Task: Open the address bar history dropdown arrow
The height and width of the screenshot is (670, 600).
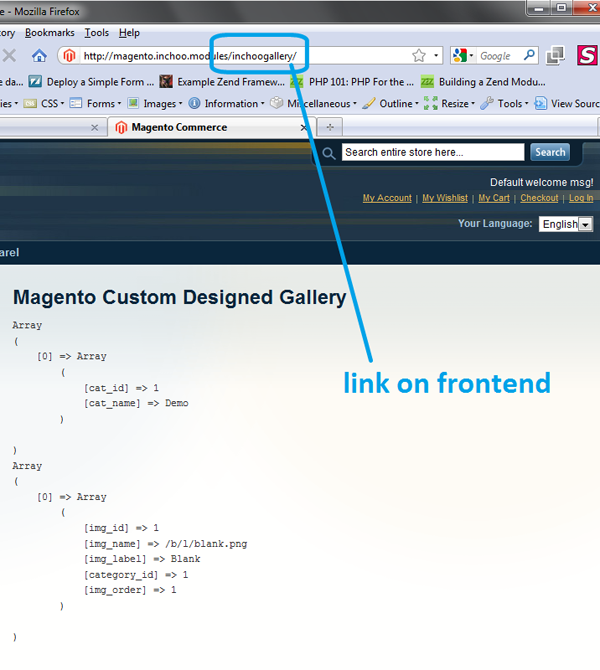Action: (x=436, y=56)
